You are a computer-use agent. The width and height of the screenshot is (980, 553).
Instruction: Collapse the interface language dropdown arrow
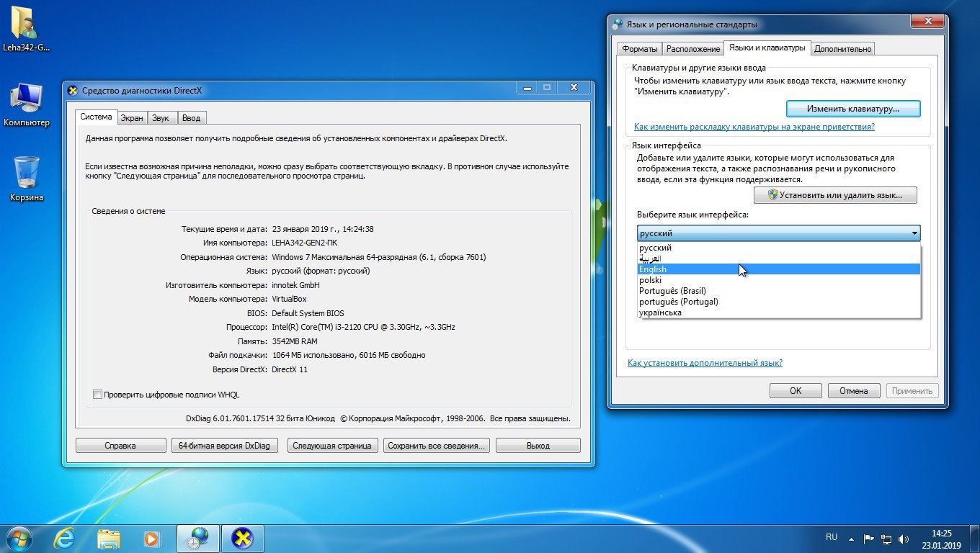914,233
